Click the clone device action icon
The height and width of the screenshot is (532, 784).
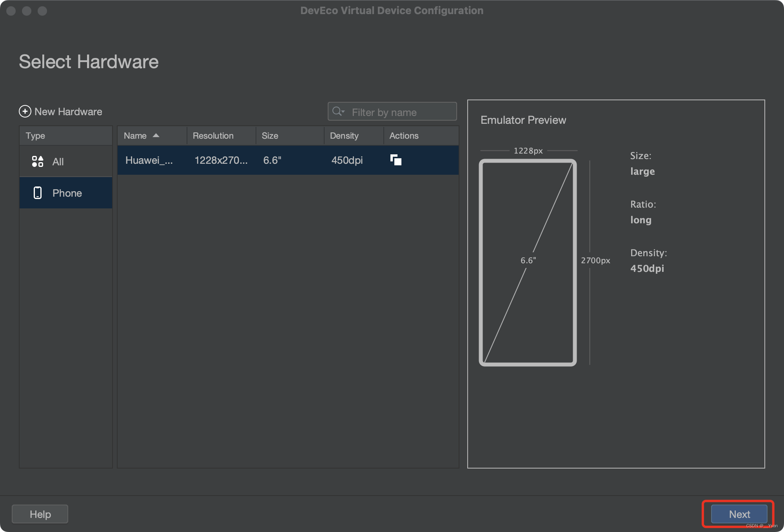pyautogui.click(x=396, y=160)
